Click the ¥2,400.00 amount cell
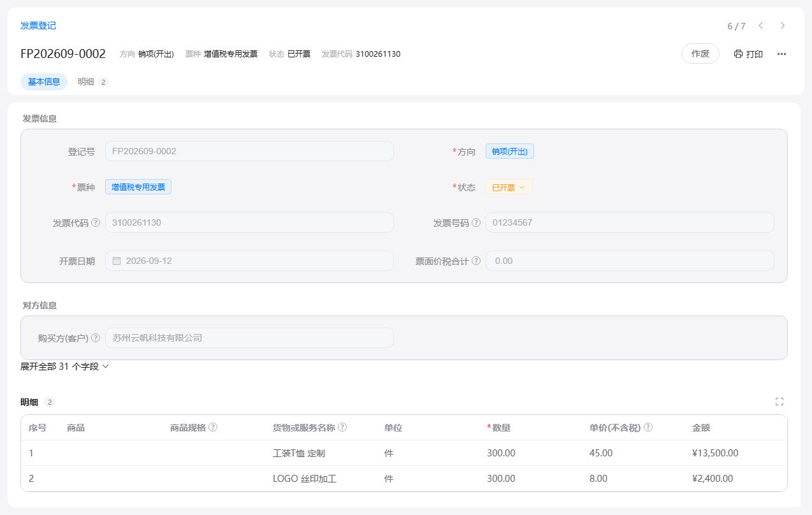The width and height of the screenshot is (812, 515). [713, 479]
